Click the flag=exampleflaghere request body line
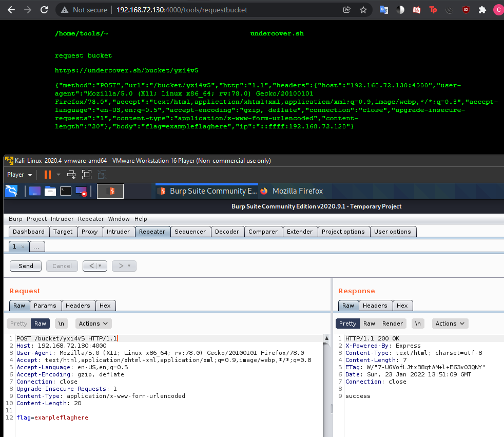The width and height of the screenshot is (504, 437). pos(52,417)
